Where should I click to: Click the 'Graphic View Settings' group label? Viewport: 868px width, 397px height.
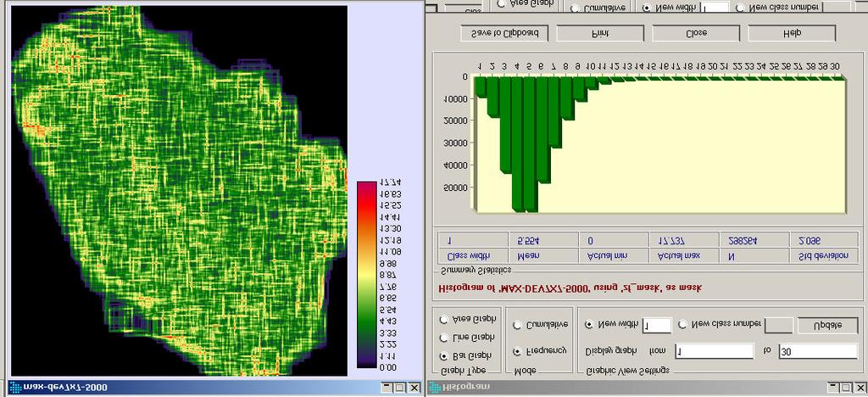click(x=626, y=371)
